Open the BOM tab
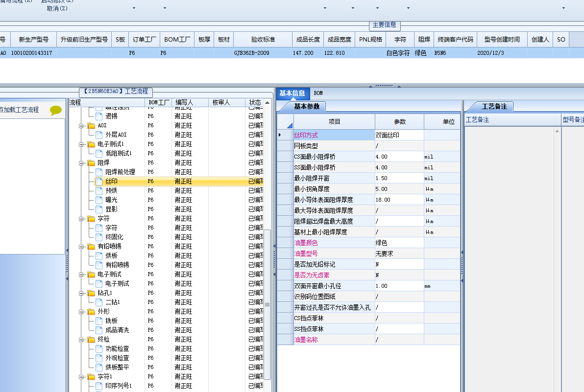 pyautogui.click(x=318, y=93)
